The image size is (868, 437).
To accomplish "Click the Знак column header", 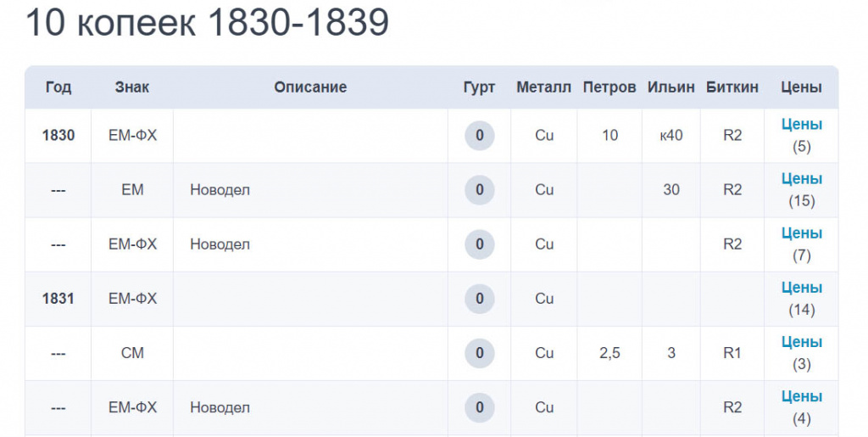I will pos(132,87).
